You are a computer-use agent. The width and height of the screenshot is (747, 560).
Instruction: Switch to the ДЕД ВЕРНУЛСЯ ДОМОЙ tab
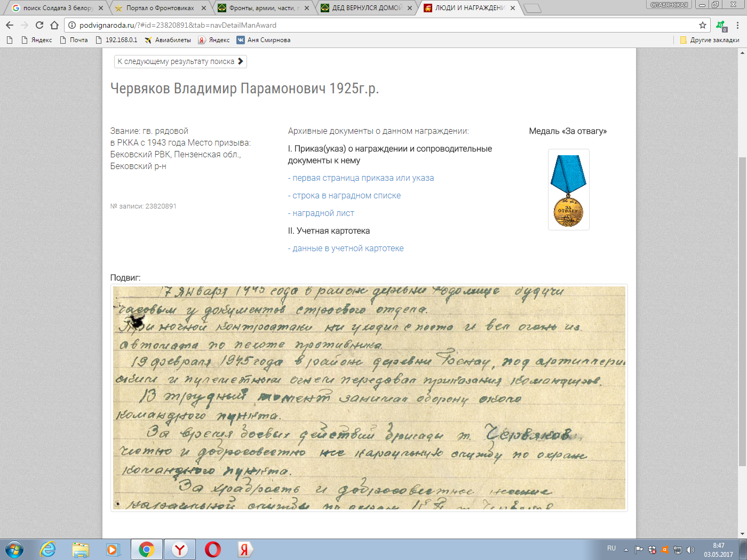(x=367, y=8)
